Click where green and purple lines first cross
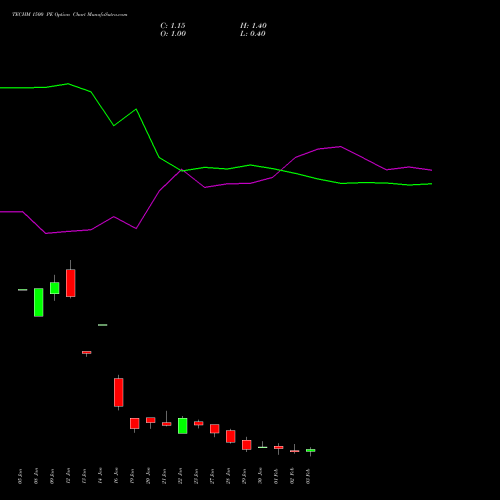Image resolution: width=500 pixels, height=500 pixels. tap(182, 170)
